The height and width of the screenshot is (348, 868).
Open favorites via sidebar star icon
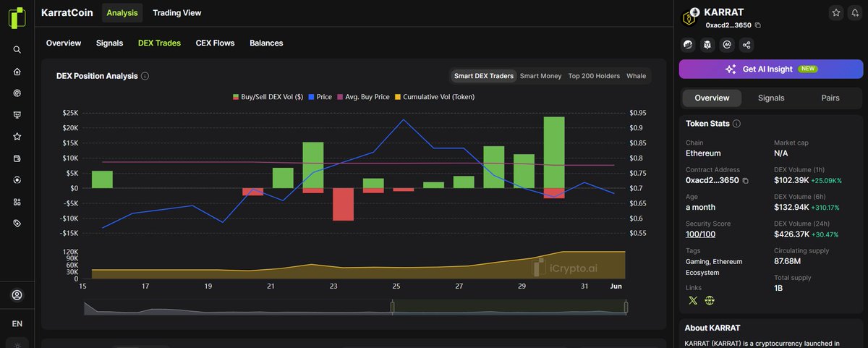[x=17, y=137]
